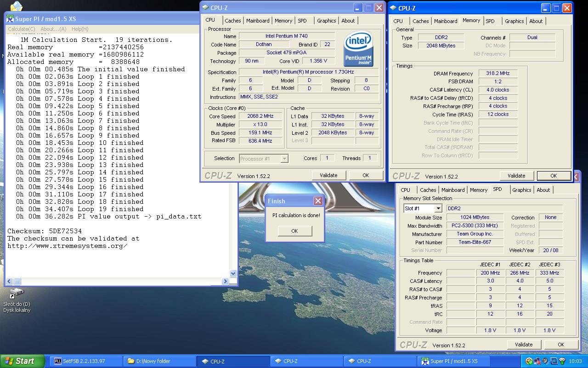Screen dimensions: 588x368
Task: Click the 'http://www.xtremesystems.org/' text in Super PI
Action: [68, 246]
